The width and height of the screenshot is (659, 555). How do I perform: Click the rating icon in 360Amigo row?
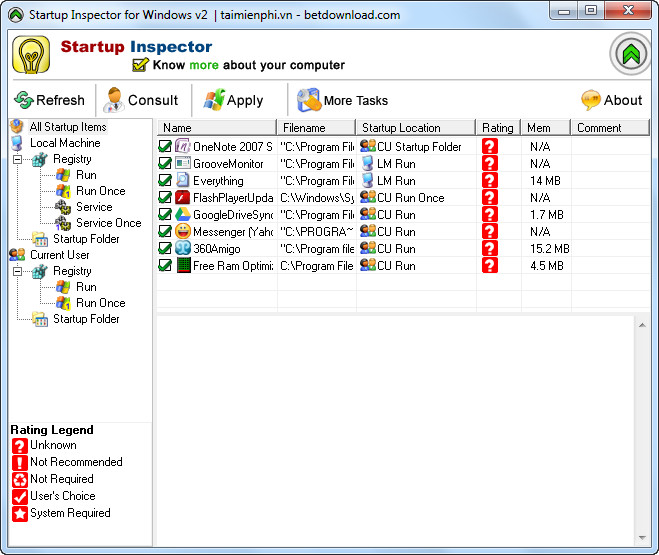point(490,248)
